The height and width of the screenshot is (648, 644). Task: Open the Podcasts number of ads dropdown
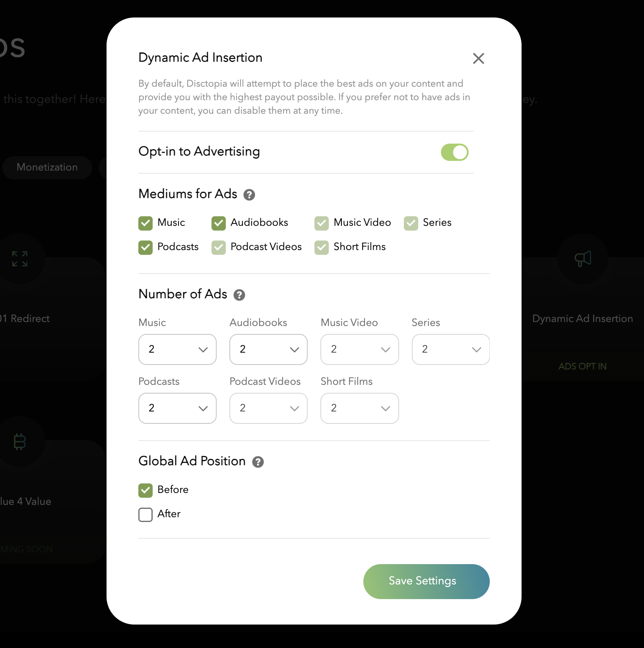pyautogui.click(x=177, y=408)
